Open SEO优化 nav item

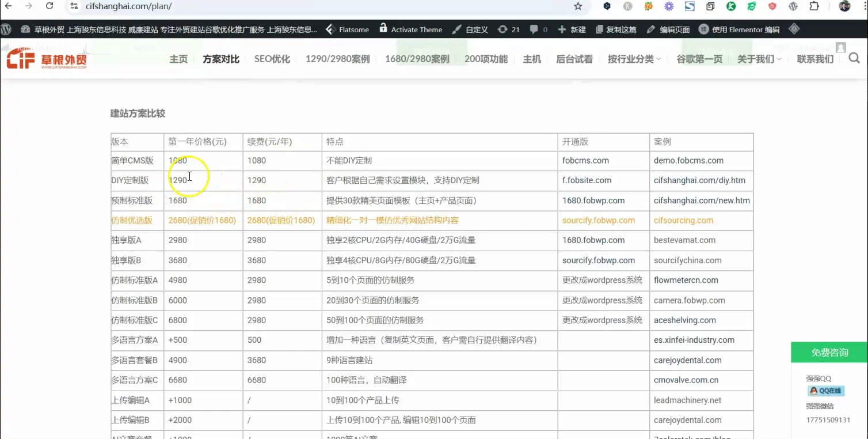click(272, 59)
